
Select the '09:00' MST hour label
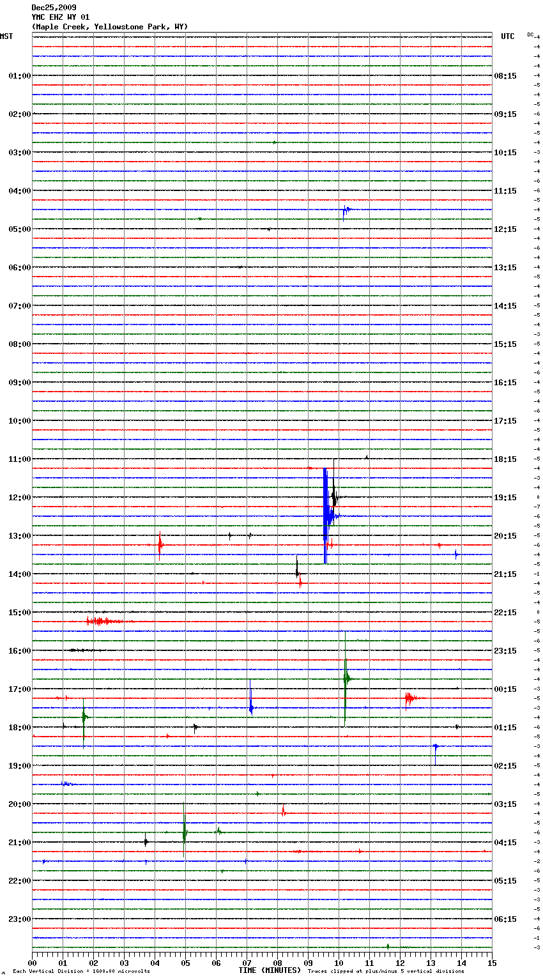(x=20, y=383)
